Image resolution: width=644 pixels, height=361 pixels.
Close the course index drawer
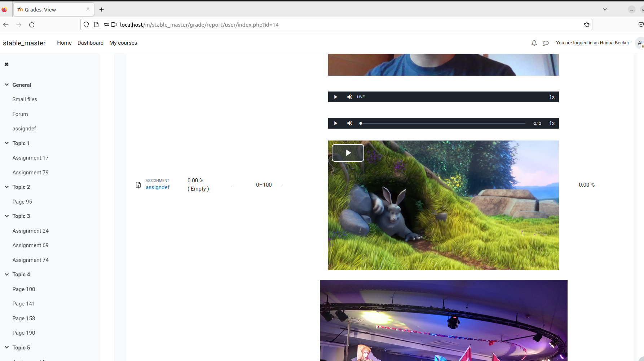pos(6,64)
